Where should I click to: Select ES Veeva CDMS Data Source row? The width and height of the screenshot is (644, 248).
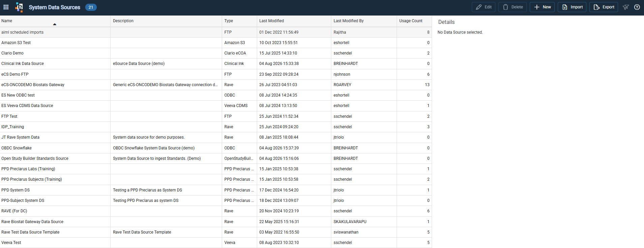(216, 106)
